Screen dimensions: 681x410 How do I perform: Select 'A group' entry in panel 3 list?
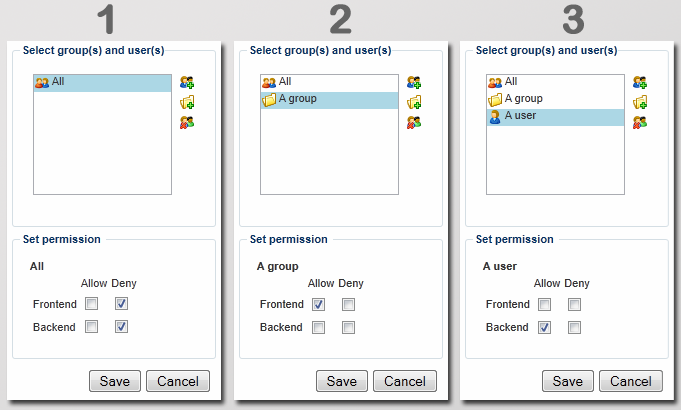click(x=523, y=99)
